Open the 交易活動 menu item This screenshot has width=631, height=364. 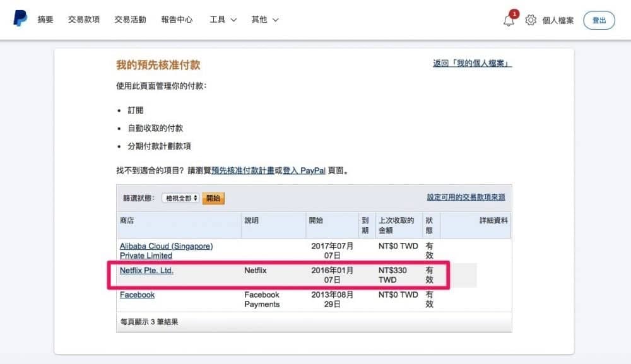point(130,20)
